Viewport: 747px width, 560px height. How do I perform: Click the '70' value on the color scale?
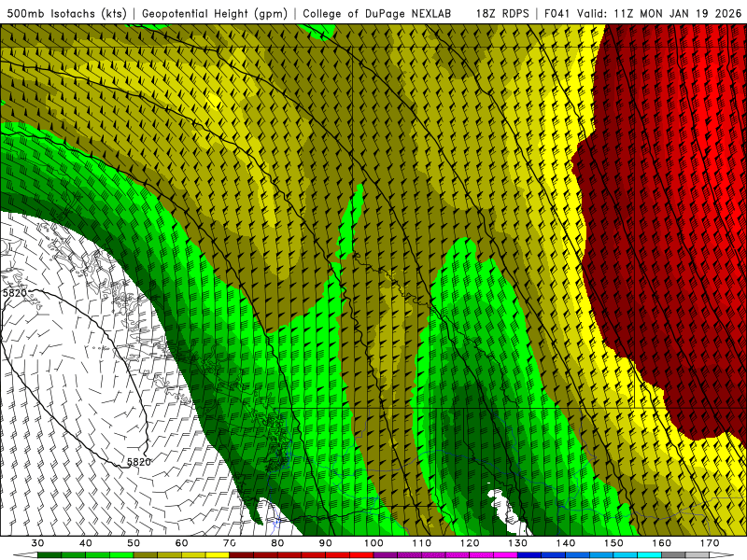230,543
